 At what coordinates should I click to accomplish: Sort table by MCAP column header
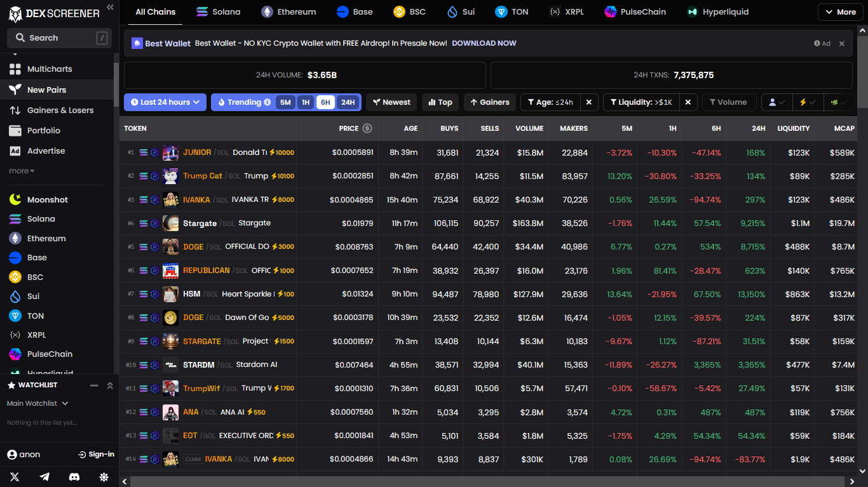[844, 128]
